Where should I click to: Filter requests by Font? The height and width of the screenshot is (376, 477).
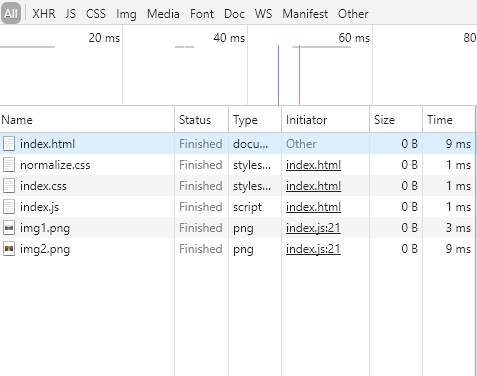coord(202,14)
